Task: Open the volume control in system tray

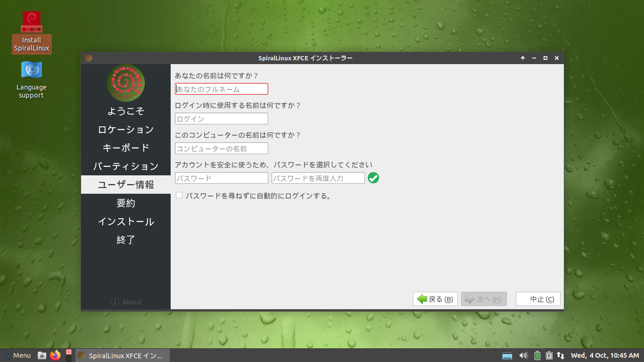Action: click(523, 355)
